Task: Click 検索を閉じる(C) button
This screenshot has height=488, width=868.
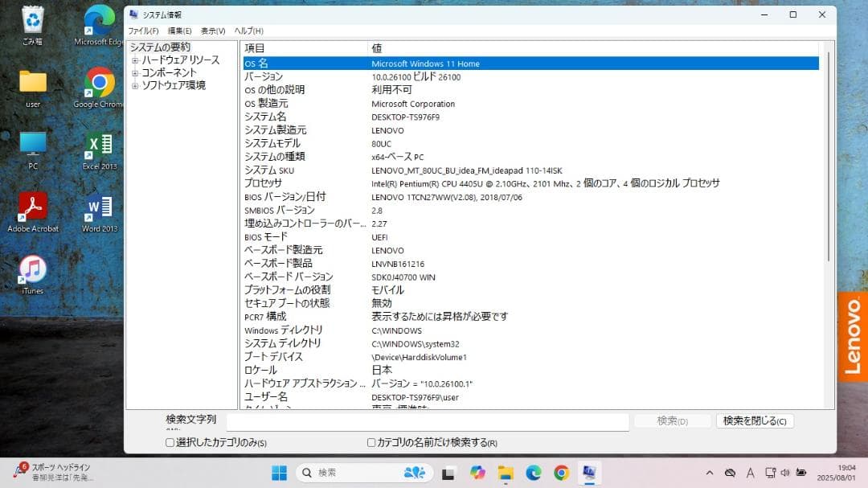Action: (x=755, y=421)
